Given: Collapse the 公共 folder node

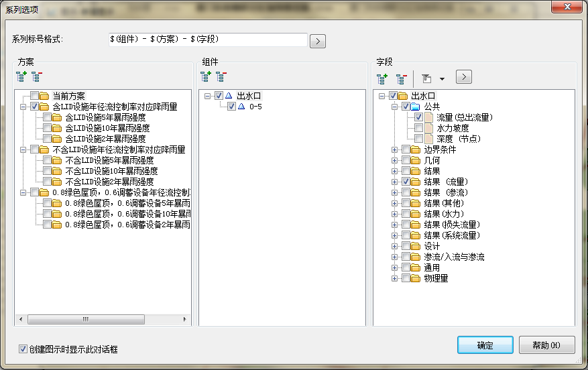Looking at the screenshot, I should [x=394, y=107].
